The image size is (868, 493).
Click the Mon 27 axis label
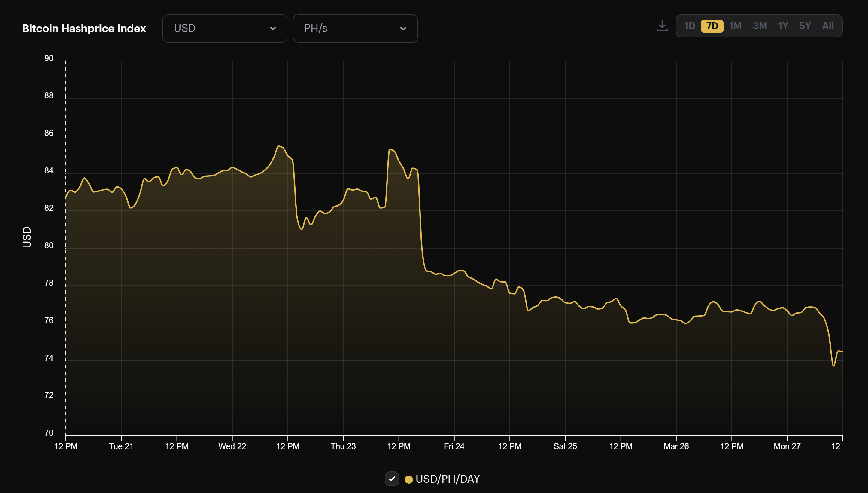point(787,446)
